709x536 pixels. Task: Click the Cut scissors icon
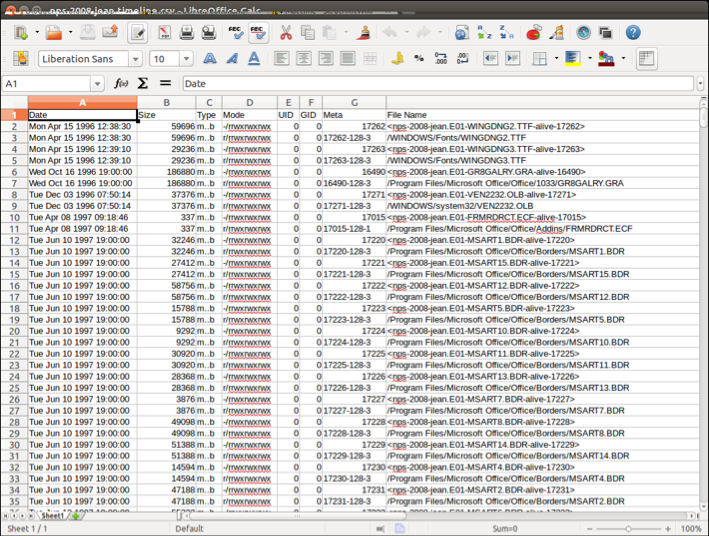(286, 33)
